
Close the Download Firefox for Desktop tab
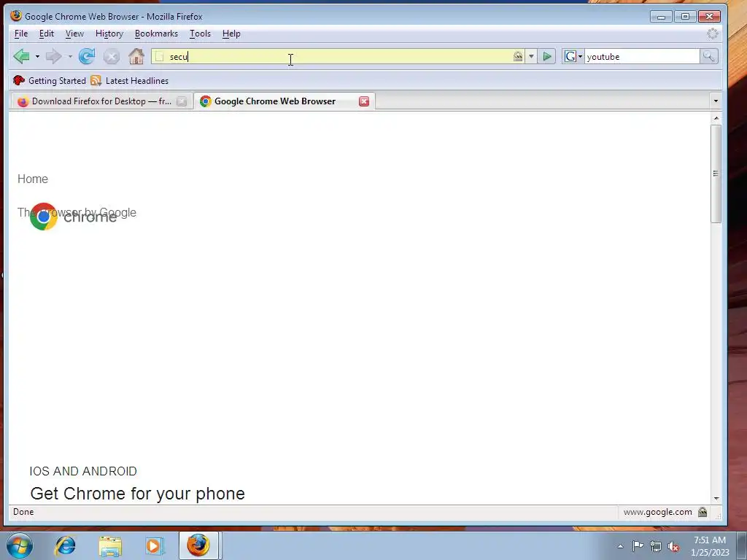[x=182, y=101]
